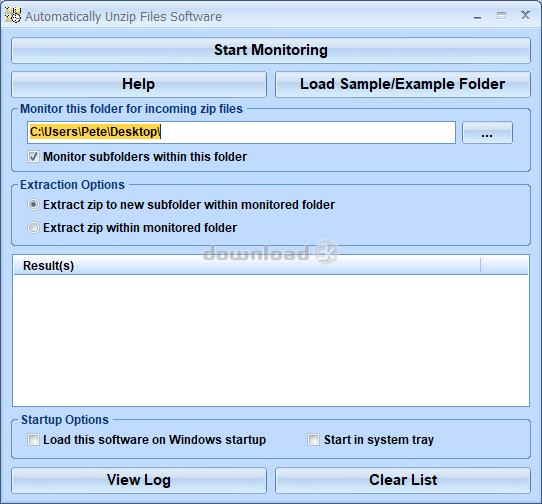Click the app icon in title bar
Viewport: 542px width, 504px height.
pos(13,15)
